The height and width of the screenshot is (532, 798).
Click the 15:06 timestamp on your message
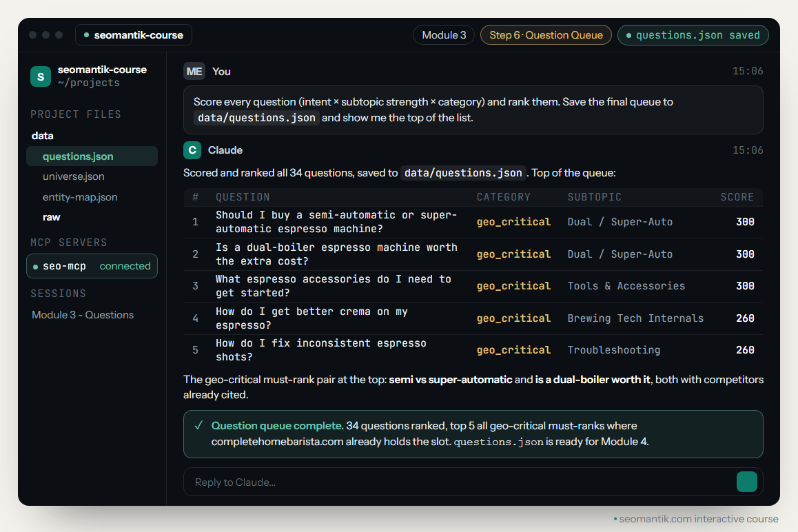[x=748, y=71]
